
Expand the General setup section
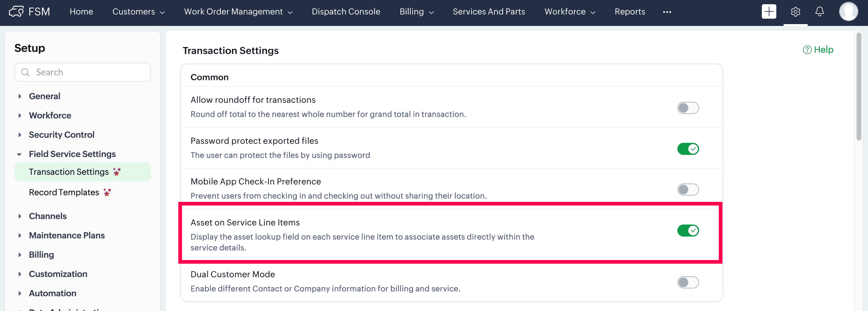[20, 96]
